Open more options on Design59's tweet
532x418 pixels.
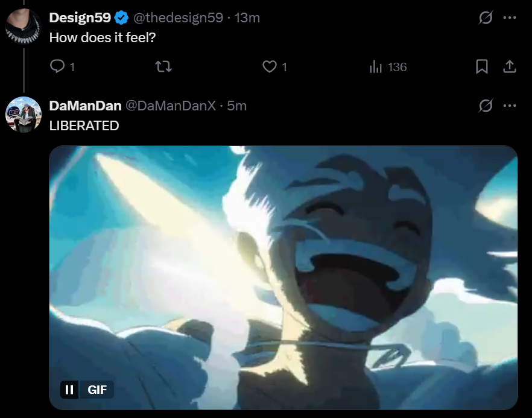pyautogui.click(x=510, y=17)
